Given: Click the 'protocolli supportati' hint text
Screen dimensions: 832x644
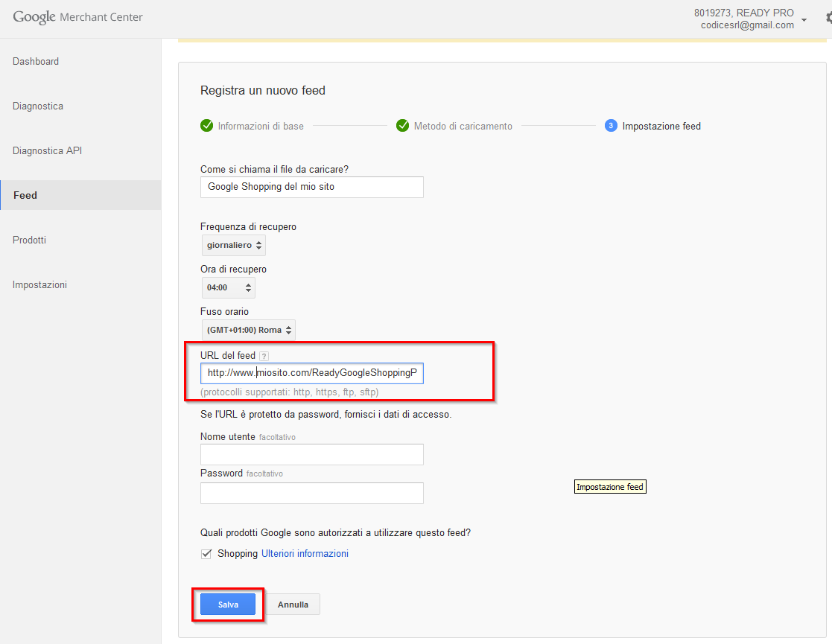Looking at the screenshot, I should [289, 392].
